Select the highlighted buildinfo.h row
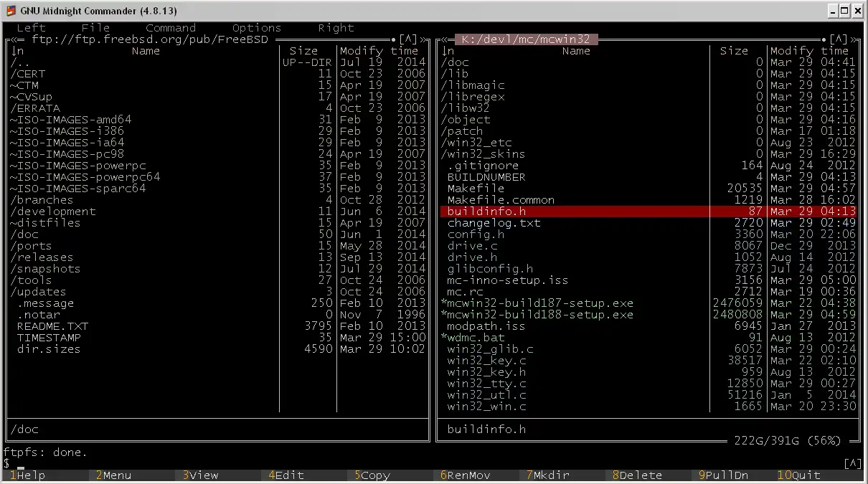The image size is (868, 484). click(648, 212)
